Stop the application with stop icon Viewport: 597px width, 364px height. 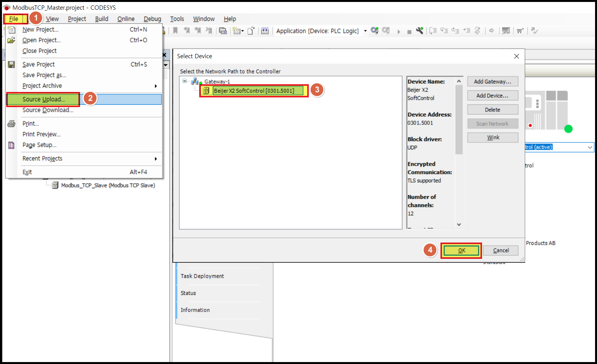click(x=409, y=31)
